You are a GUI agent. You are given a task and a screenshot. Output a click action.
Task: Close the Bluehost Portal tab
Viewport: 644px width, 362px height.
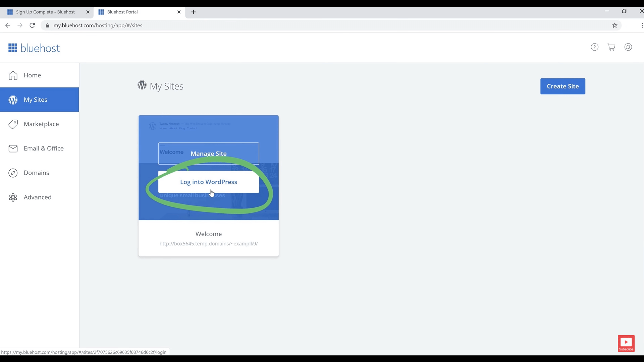click(179, 12)
